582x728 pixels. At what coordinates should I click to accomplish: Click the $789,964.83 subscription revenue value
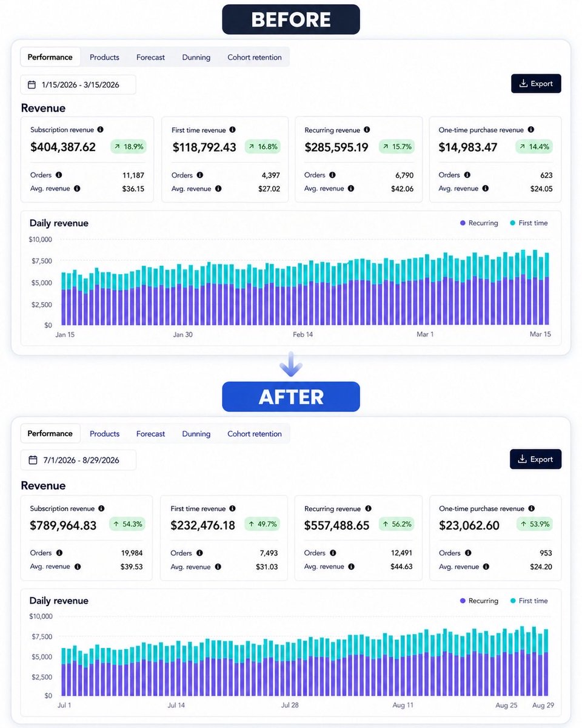coord(63,525)
